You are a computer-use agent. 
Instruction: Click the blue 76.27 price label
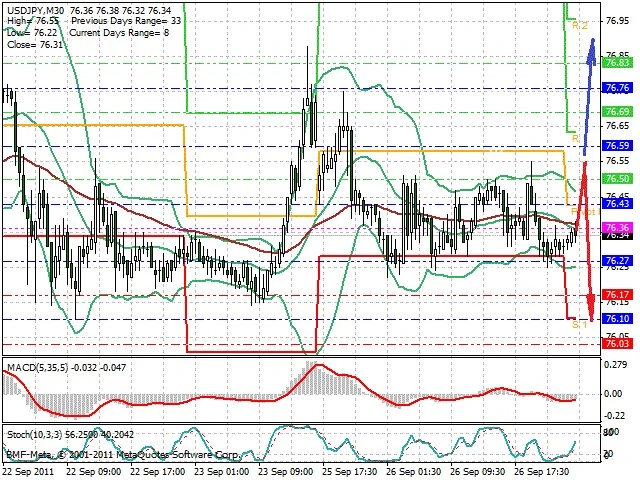(616, 261)
